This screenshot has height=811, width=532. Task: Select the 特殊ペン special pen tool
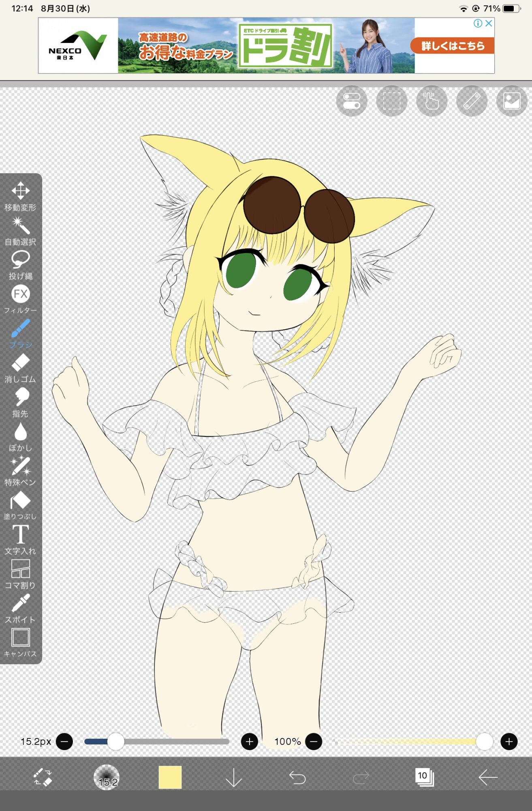click(x=20, y=471)
